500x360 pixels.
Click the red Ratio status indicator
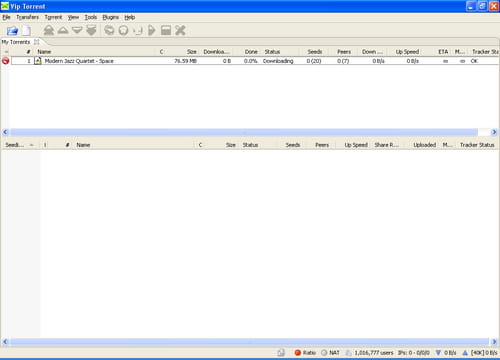pos(305,353)
